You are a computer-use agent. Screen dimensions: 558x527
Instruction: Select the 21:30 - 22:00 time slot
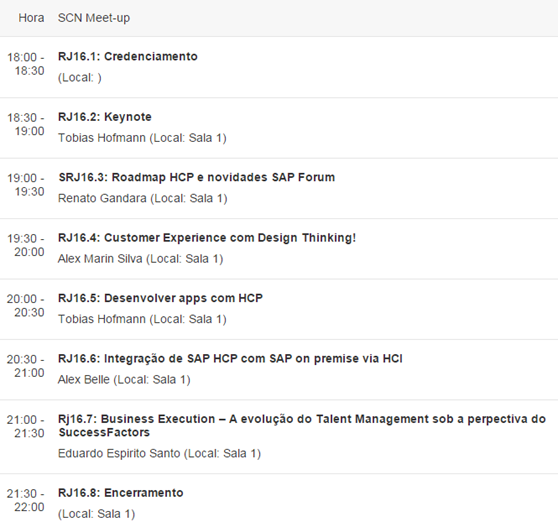pyautogui.click(x=26, y=500)
